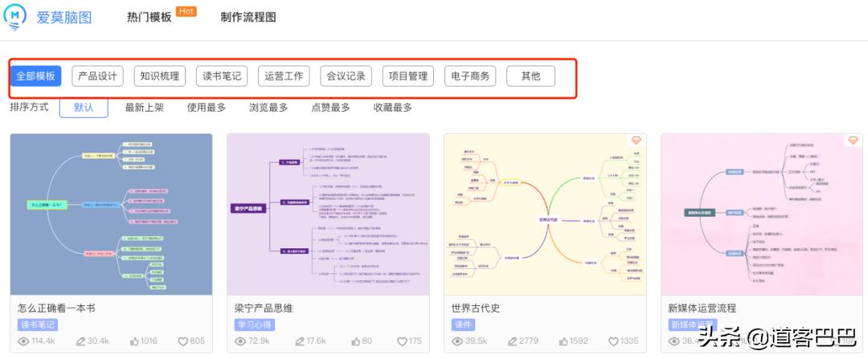Select the 产品设计 category tab

click(x=97, y=76)
